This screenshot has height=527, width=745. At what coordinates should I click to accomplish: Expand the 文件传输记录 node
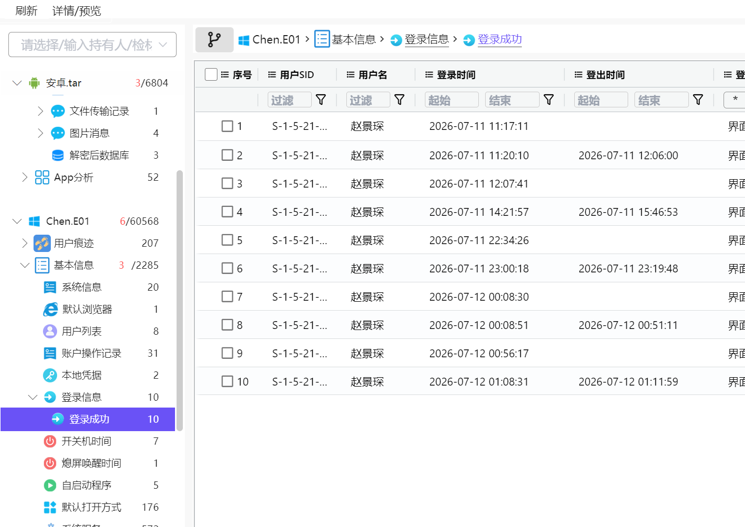40,111
